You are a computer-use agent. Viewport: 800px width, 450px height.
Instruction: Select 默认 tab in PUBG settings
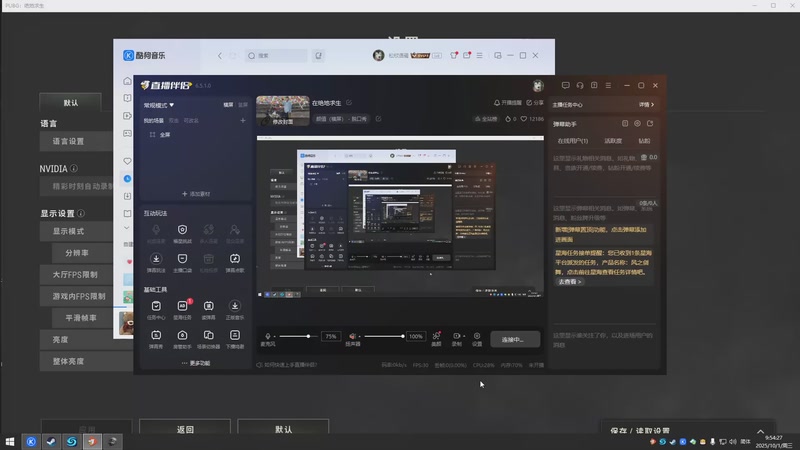(x=70, y=103)
